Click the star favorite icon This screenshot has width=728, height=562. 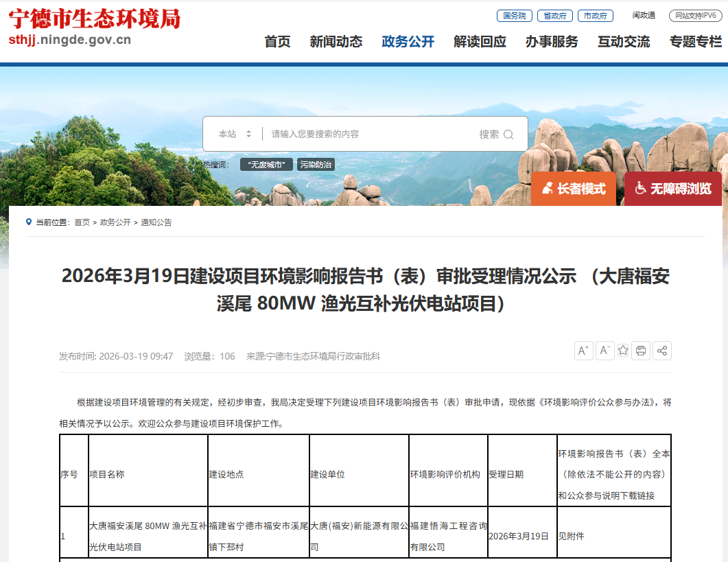point(623,351)
